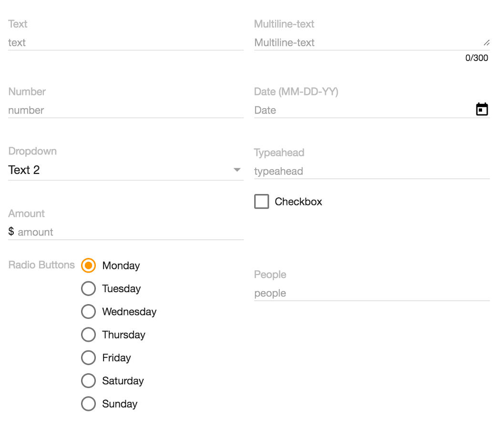Image resolution: width=504 pixels, height=429 pixels.
Task: Tick the Checkbox option
Action: click(x=262, y=202)
